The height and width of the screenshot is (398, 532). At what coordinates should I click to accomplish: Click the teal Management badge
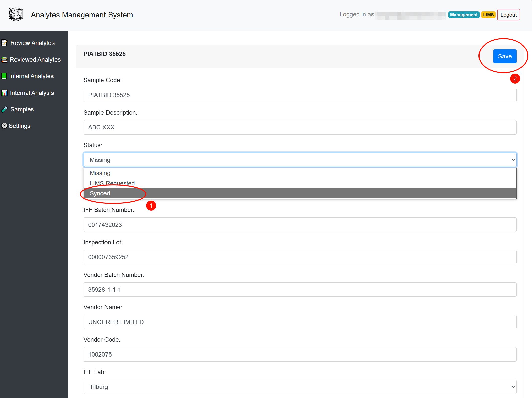[464, 15]
